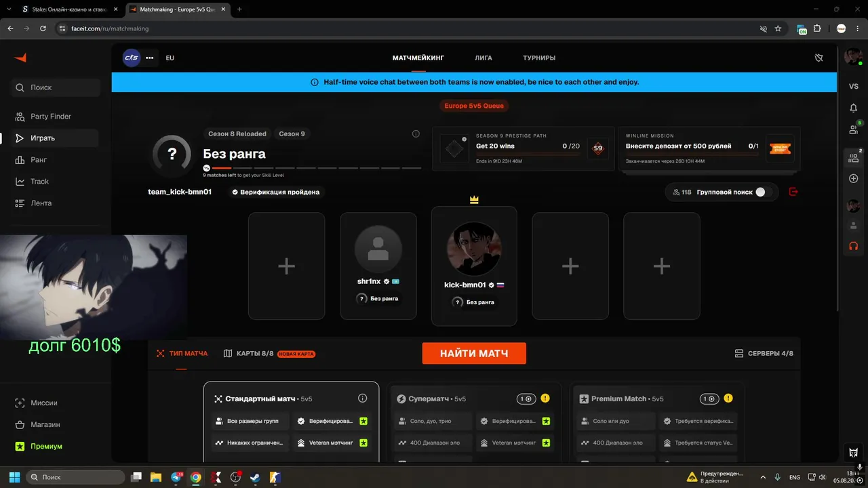Image resolution: width=868 pixels, height=488 pixels.
Task: Open the profile avatar at top right
Action: point(852,58)
